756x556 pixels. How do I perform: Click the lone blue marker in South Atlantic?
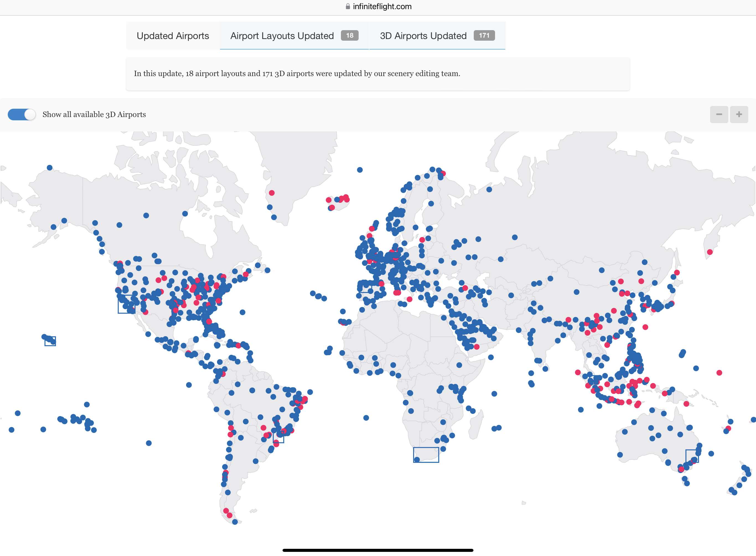pos(366,418)
